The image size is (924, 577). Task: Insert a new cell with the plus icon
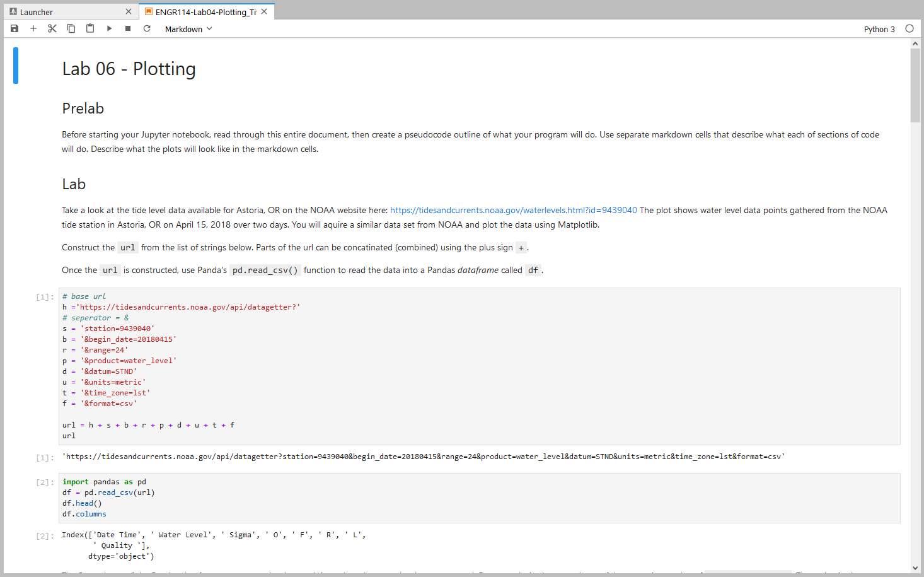pyautogui.click(x=33, y=28)
